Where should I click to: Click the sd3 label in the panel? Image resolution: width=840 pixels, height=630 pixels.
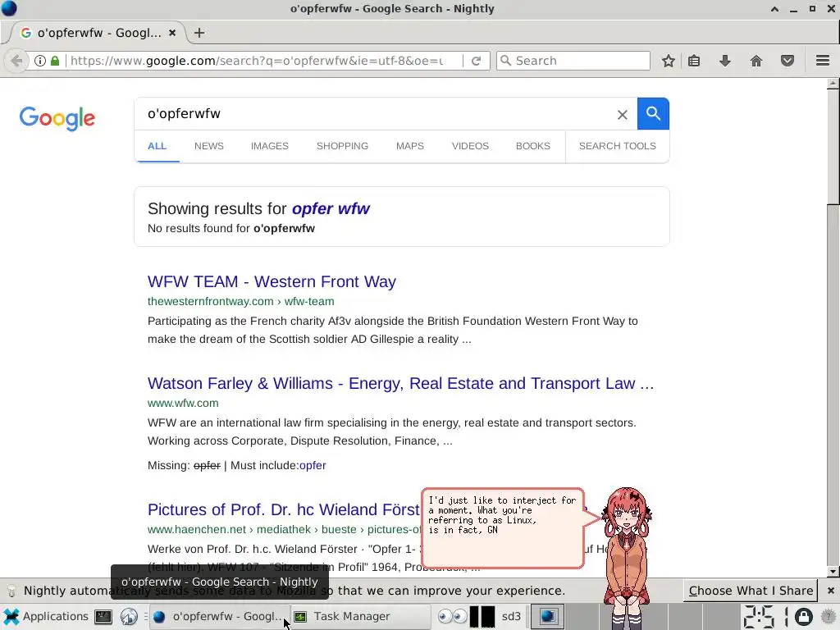(511, 616)
